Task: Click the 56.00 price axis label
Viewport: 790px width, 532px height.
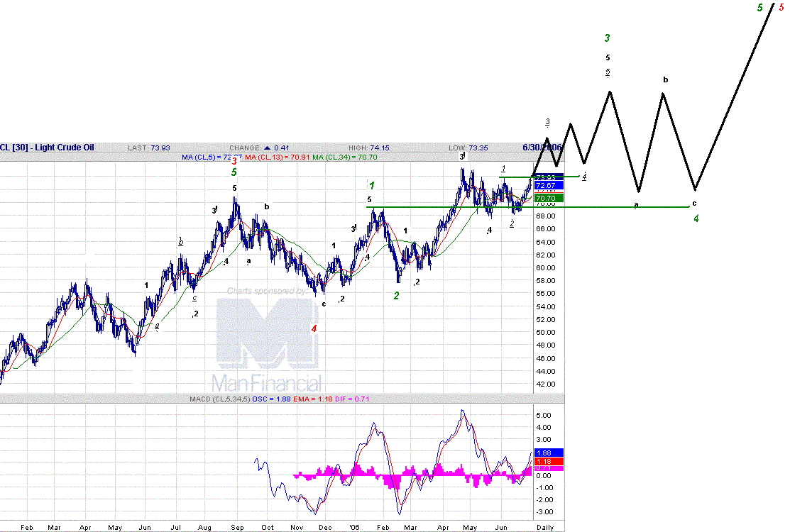Action: tap(545, 294)
